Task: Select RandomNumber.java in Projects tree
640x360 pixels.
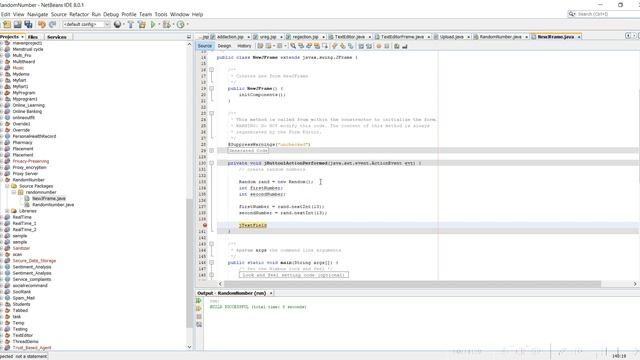Action: 53,205
